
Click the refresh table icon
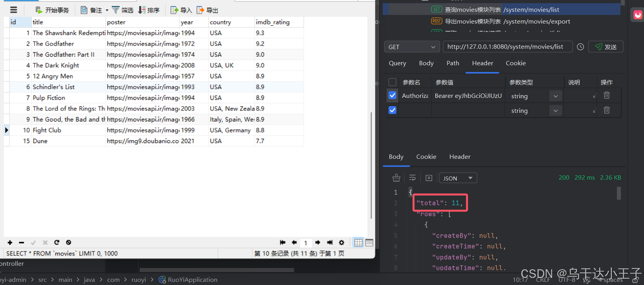[x=57, y=243]
